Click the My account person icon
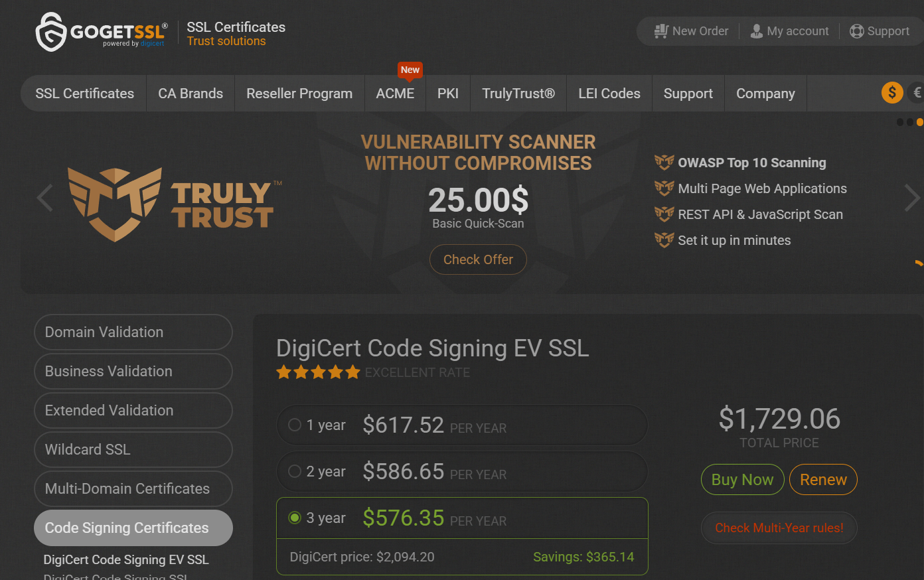Image resolution: width=924 pixels, height=580 pixels. 756,31
